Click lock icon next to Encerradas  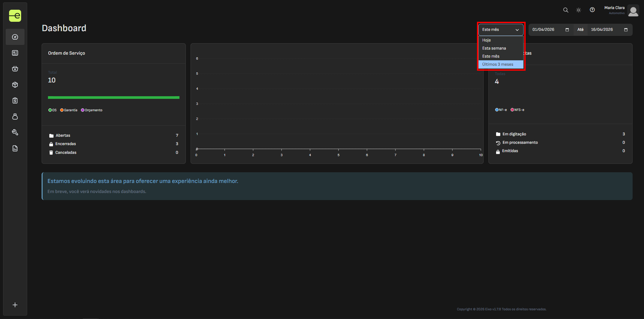[51, 144]
